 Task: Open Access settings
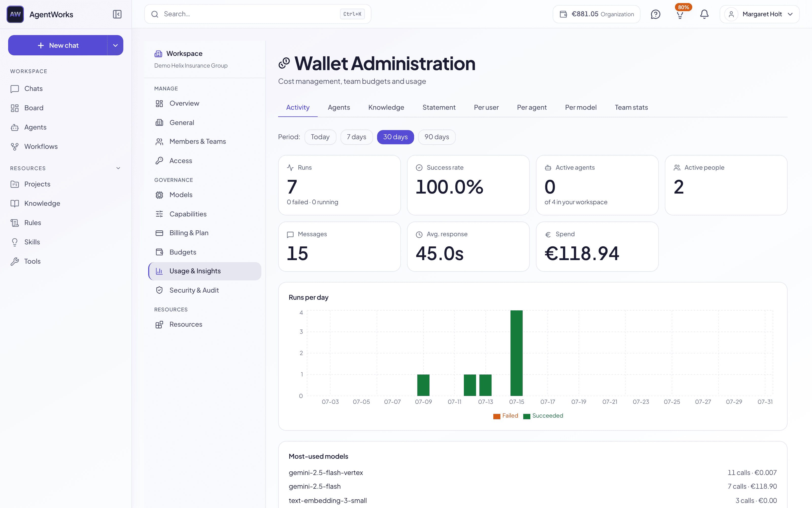coord(205,161)
